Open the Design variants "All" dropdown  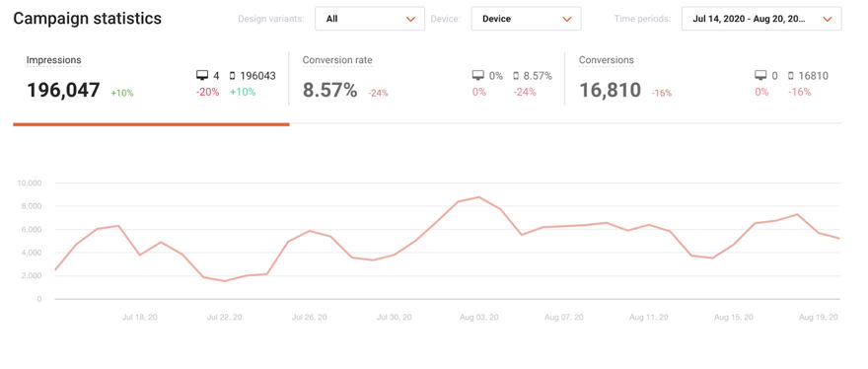tap(370, 19)
